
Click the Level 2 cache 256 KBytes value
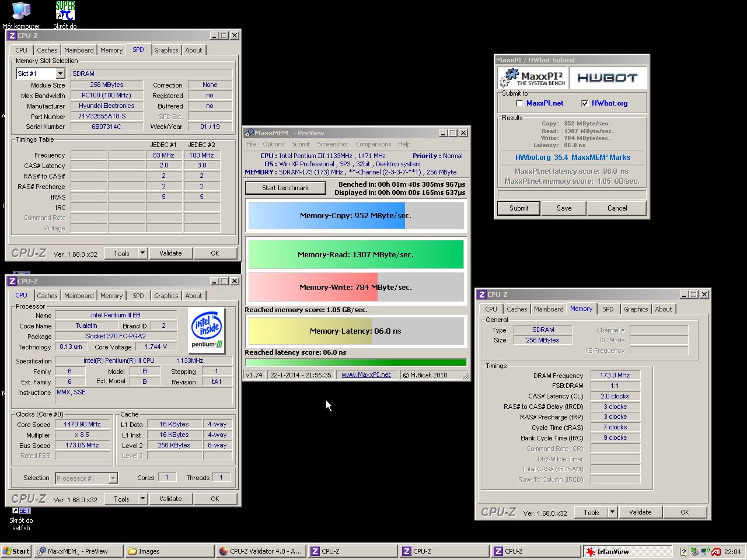click(174, 446)
